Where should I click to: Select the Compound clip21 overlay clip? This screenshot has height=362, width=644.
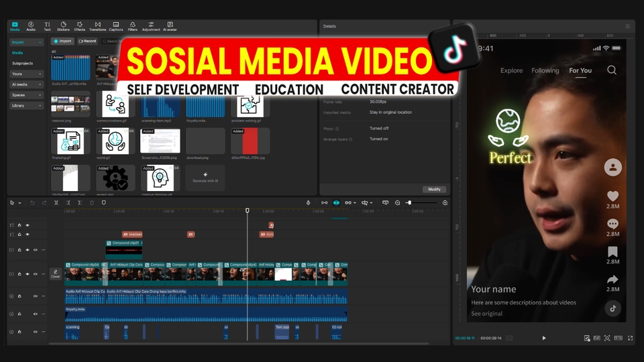pos(124,249)
